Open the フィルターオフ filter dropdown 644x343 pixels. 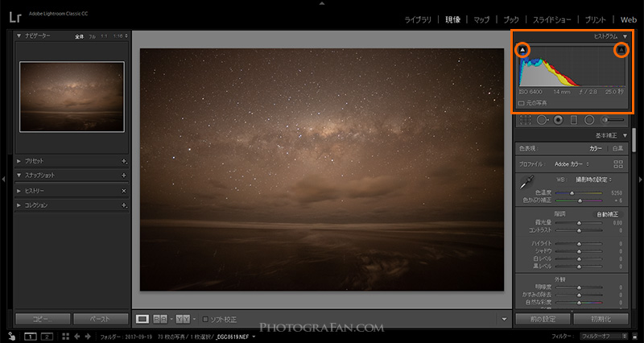[603, 336]
